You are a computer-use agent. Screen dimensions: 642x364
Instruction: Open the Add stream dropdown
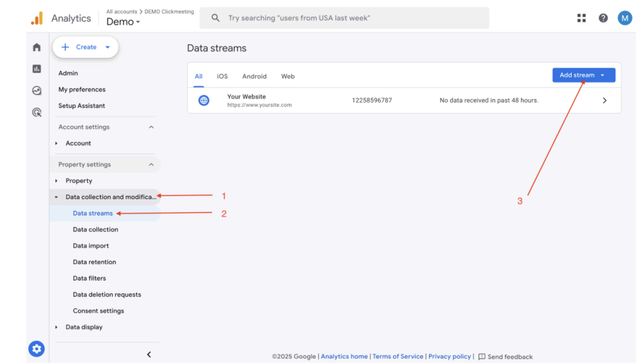tap(583, 75)
